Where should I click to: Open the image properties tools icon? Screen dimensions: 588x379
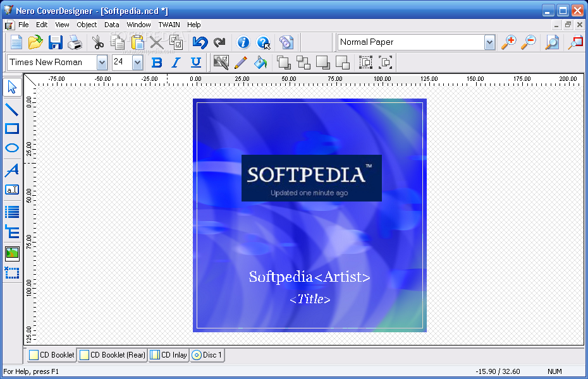click(221, 63)
